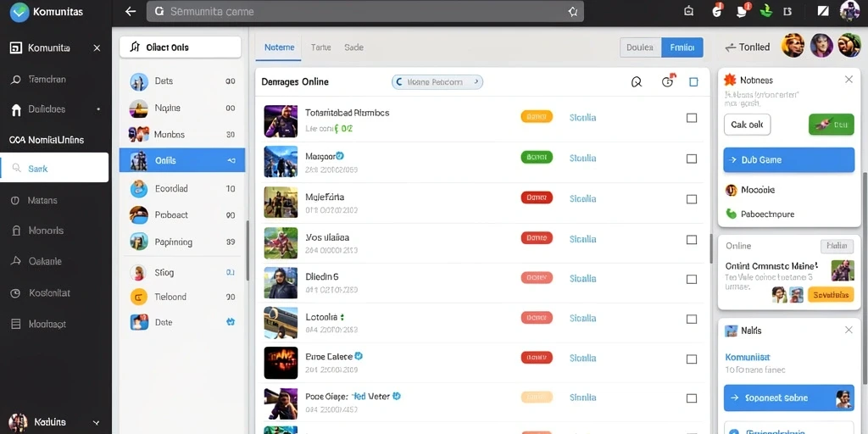Screen dimensions: 868x434
Task: Open the Komuniisat link
Action: 748,358
